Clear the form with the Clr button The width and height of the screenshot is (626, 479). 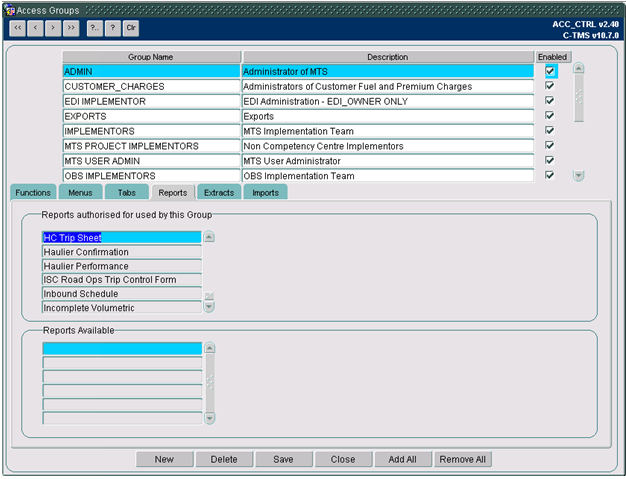[x=131, y=28]
